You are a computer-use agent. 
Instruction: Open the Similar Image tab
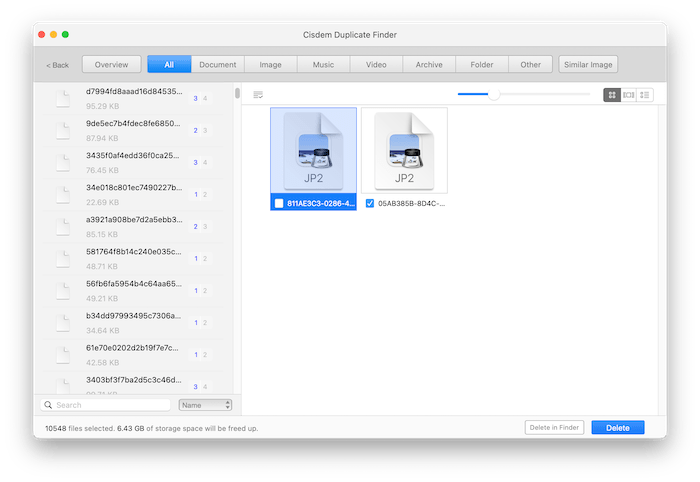pos(588,65)
